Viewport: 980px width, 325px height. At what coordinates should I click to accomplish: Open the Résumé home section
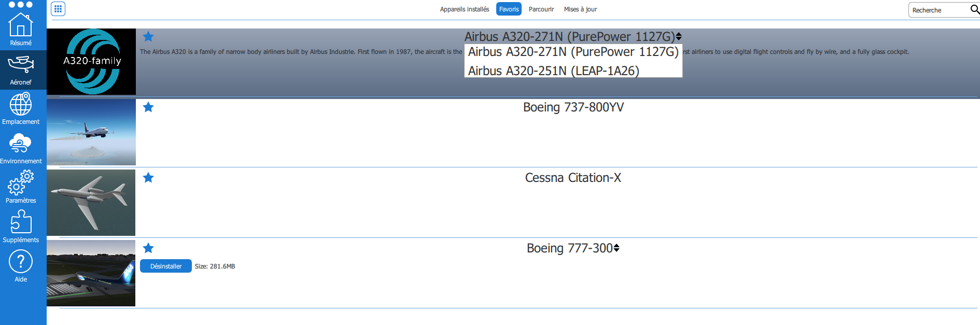click(x=21, y=29)
